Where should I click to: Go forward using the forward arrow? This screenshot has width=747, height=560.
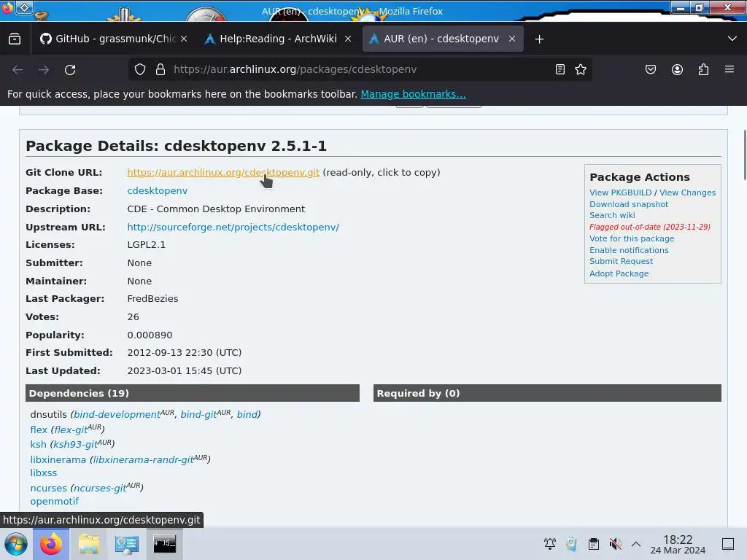click(x=44, y=69)
